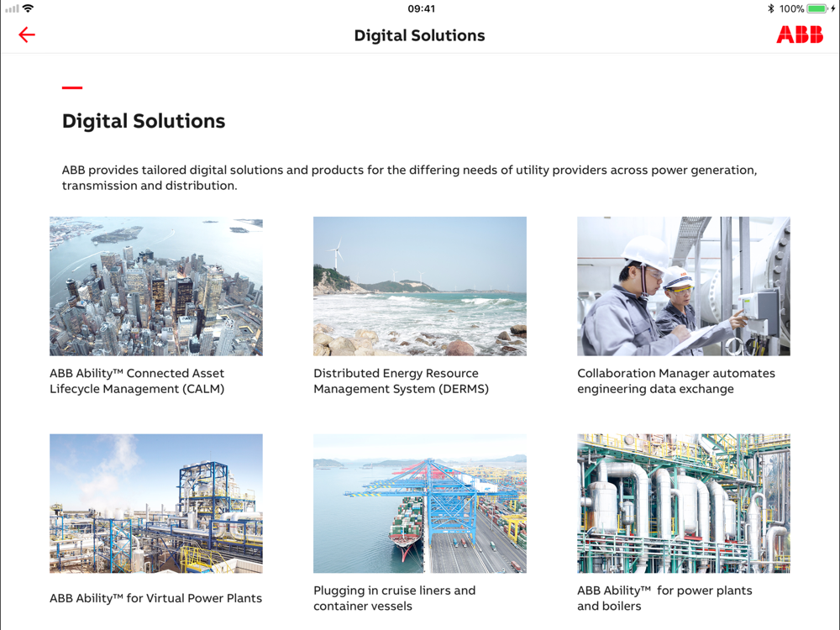Open the city skyline CALM thumbnail
840x630 pixels.
tap(156, 286)
